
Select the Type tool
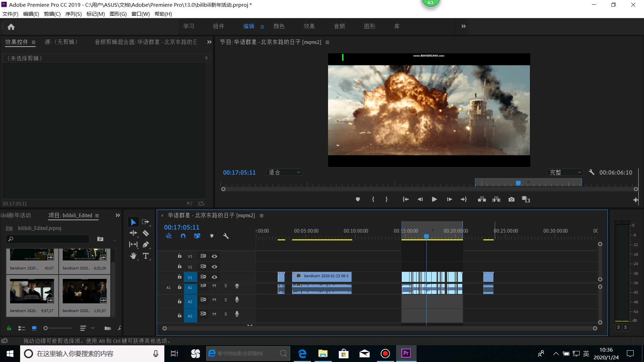[x=146, y=256]
